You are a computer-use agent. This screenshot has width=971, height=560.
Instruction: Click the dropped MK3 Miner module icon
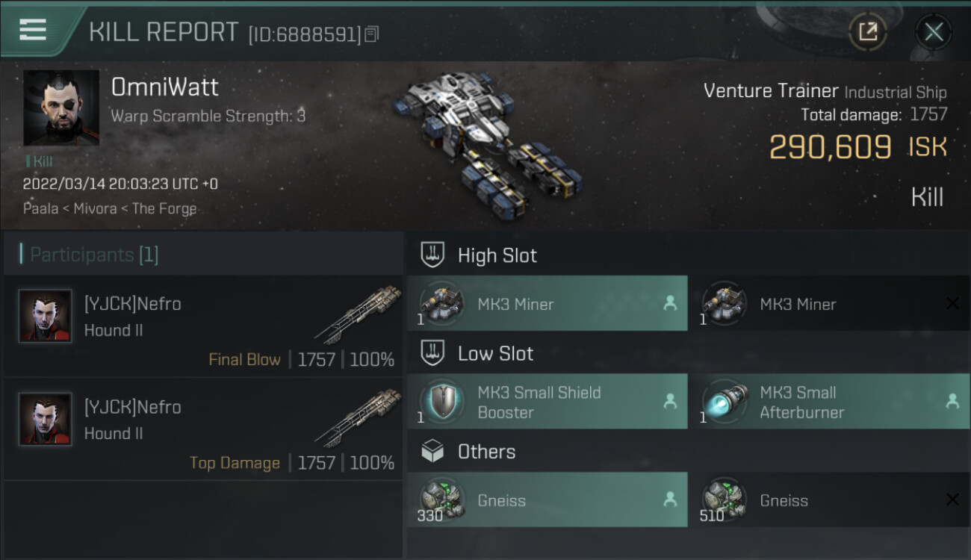tap(442, 303)
